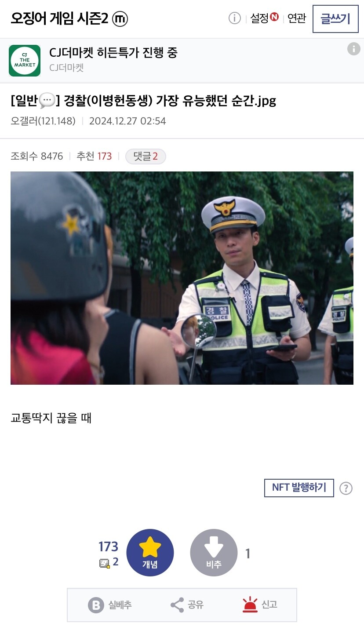Click the 실베추 B icon
This screenshot has width=364, height=634.
96,605
